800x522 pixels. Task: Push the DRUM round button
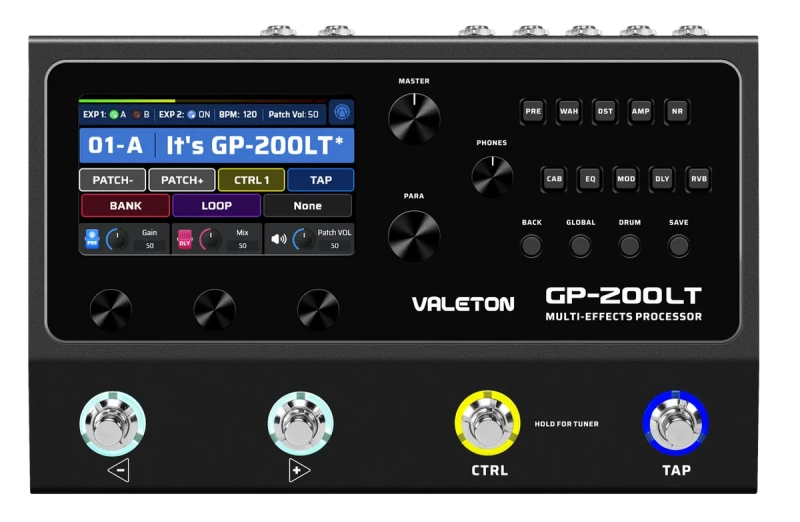pos(630,246)
